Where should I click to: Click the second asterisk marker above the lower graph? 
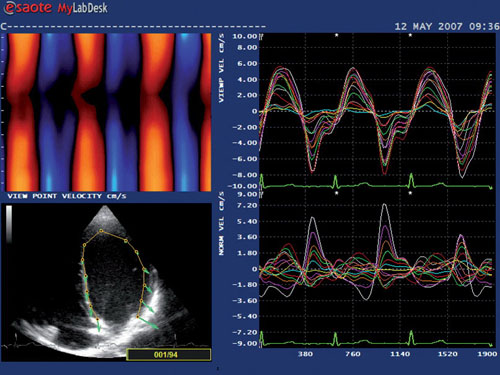[x=410, y=193]
